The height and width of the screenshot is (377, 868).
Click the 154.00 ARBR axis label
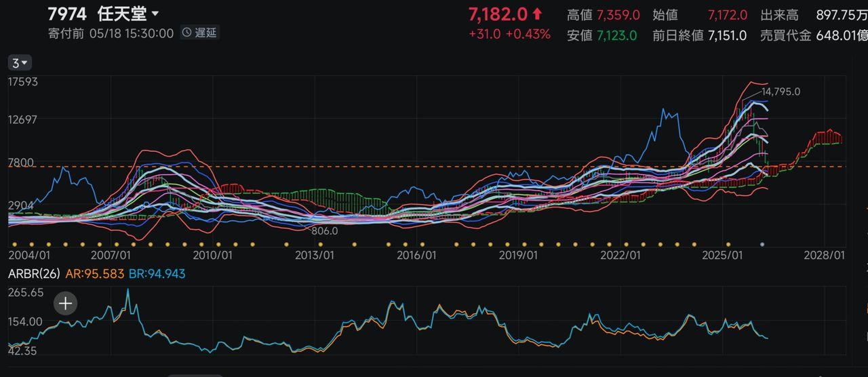26,321
